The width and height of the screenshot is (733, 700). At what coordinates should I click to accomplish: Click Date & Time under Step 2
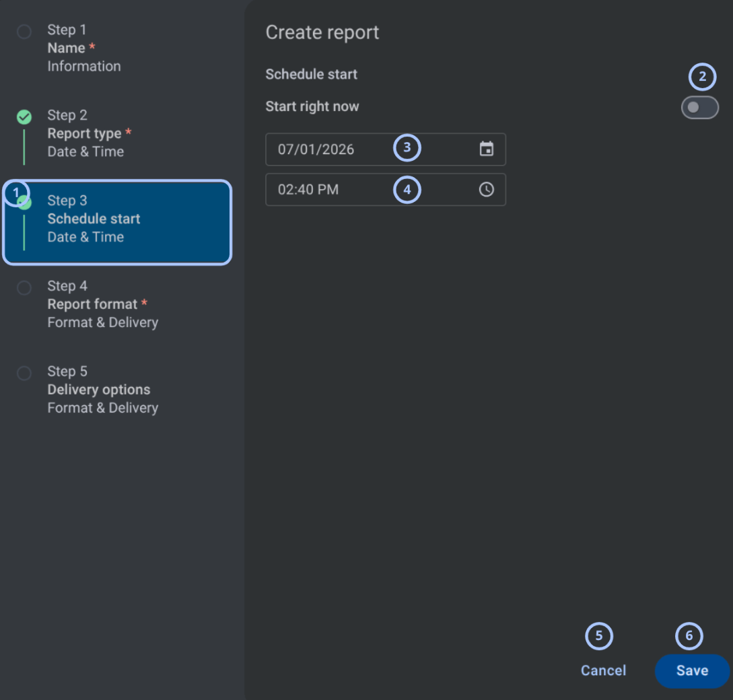85,151
